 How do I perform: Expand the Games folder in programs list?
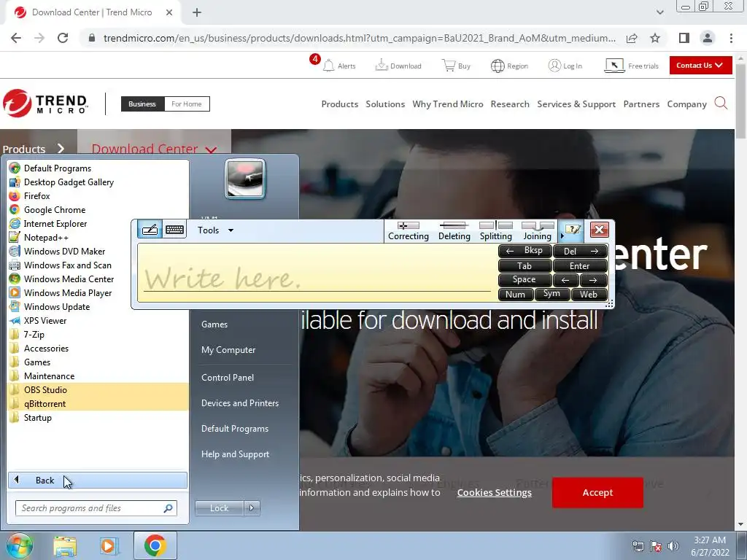98,362
